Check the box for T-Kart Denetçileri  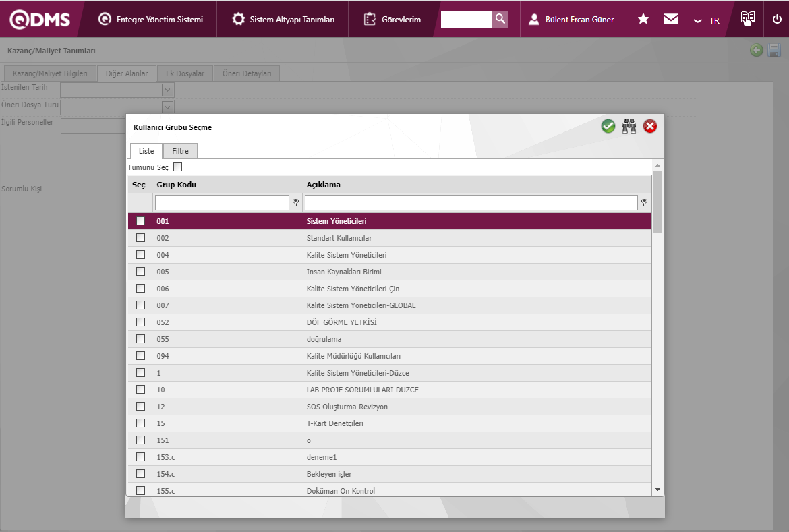(140, 423)
